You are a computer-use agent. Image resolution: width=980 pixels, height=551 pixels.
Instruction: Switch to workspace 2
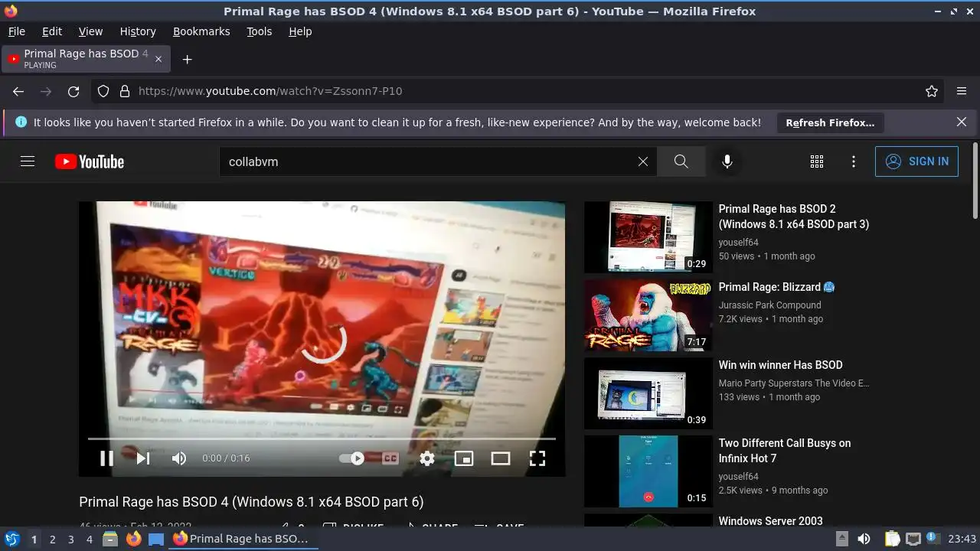(x=52, y=540)
